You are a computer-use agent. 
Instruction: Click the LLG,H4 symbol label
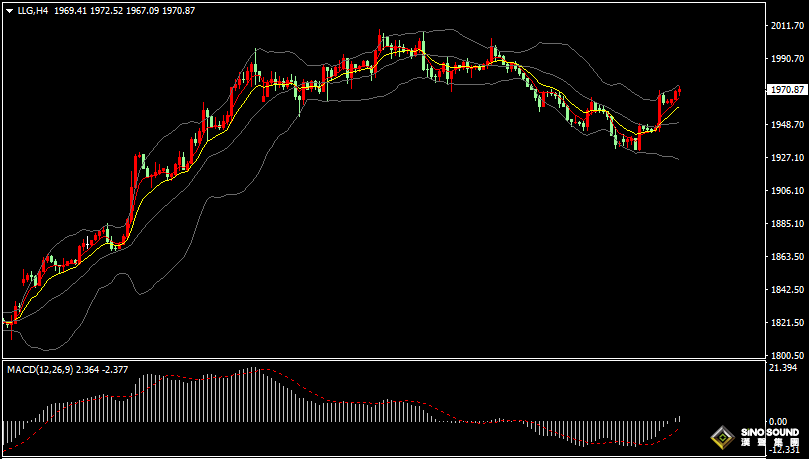(33, 9)
